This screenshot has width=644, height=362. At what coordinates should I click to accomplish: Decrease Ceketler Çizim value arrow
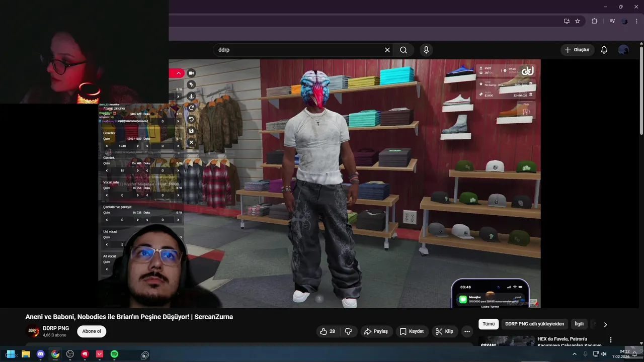(x=107, y=146)
